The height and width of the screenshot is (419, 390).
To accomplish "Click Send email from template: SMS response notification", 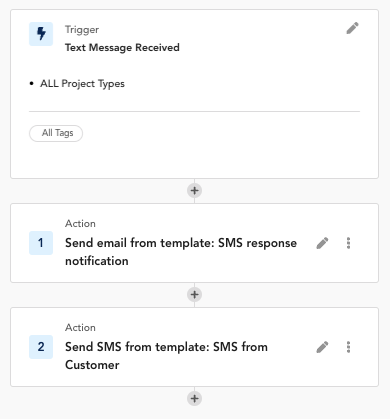I will point(181,252).
